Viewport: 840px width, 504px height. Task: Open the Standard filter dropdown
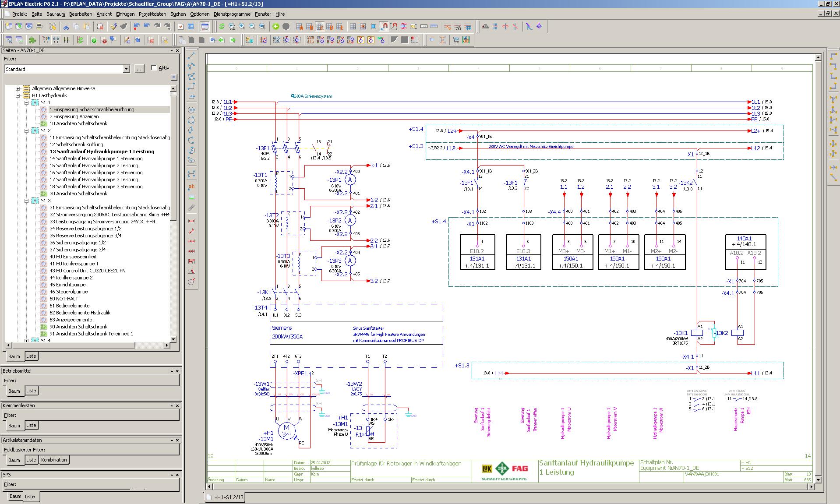127,69
